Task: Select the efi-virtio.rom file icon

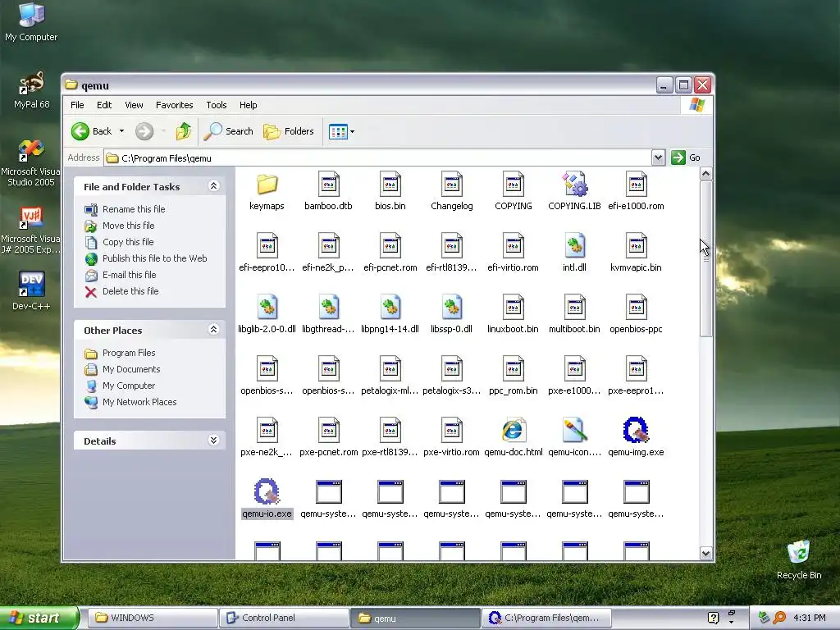Action: pyautogui.click(x=513, y=246)
